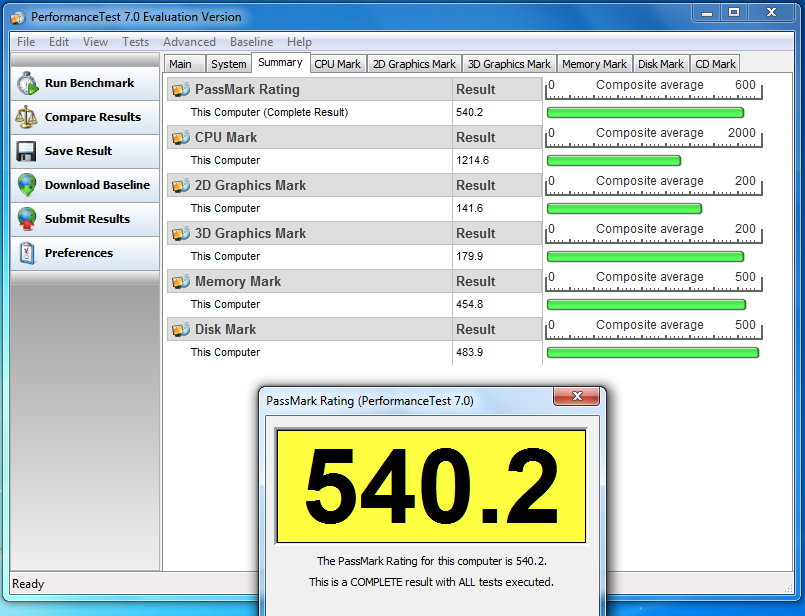Switch to the Main tab

(185, 64)
